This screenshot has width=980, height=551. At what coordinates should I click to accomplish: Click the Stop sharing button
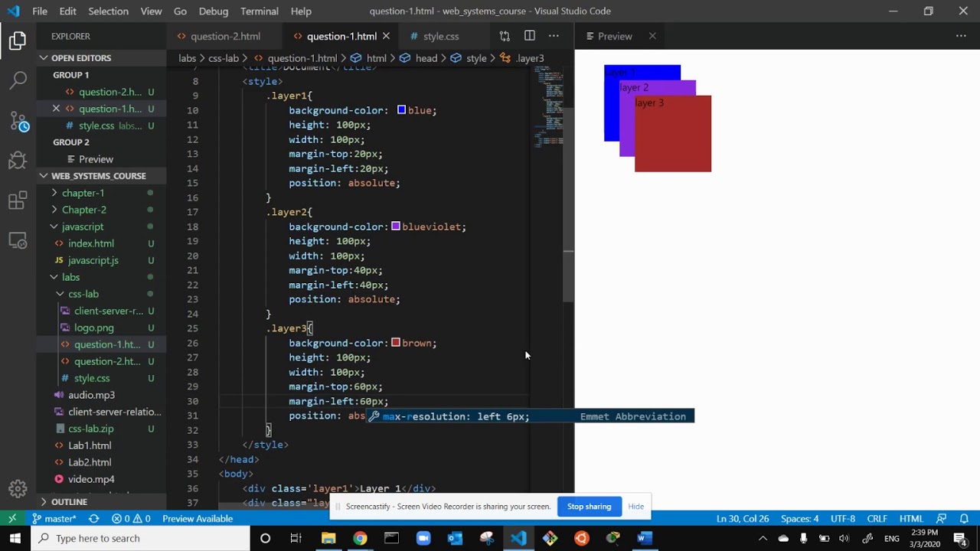point(589,507)
